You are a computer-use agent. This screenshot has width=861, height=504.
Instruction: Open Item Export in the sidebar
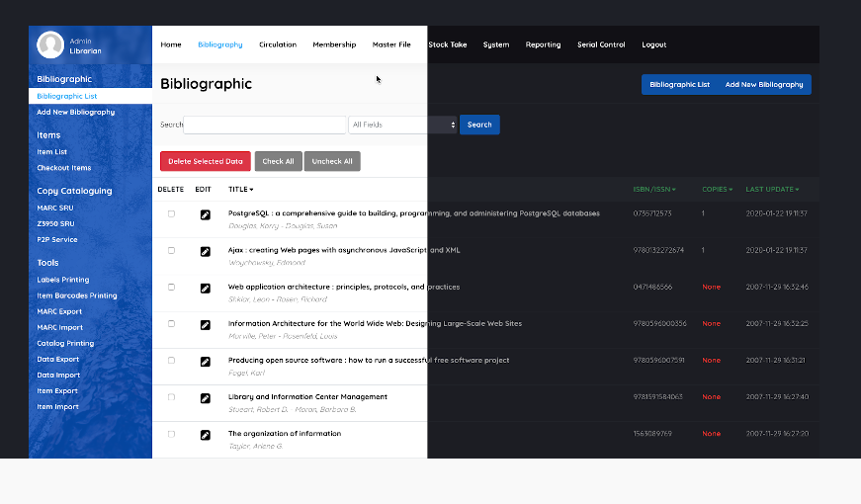point(57,391)
